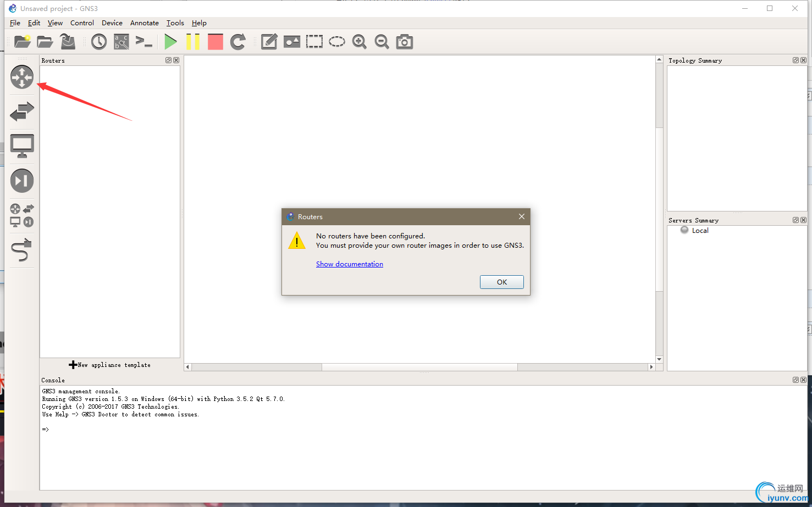Select the Draw rectangle tool

click(314, 42)
